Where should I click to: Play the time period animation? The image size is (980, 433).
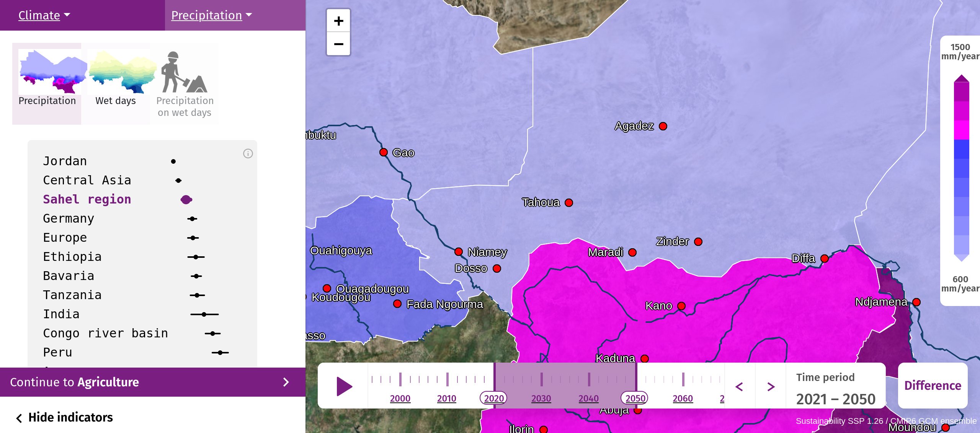(344, 386)
